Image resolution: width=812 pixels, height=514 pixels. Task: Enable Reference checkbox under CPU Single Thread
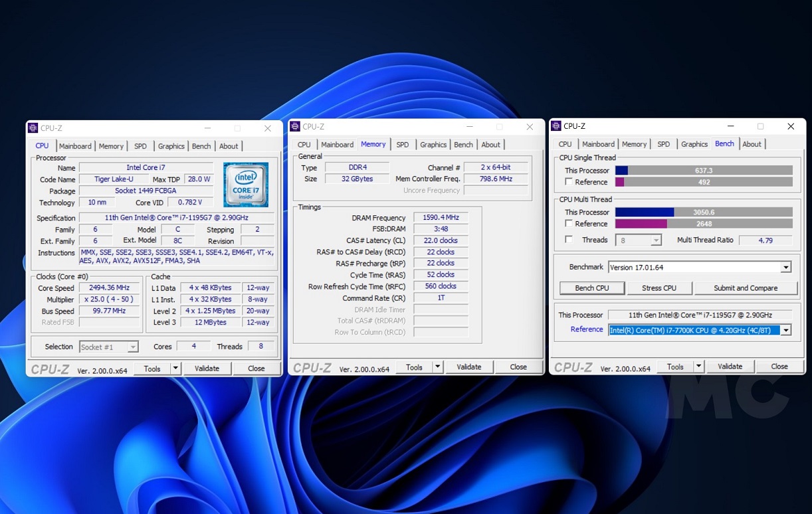pos(569,182)
